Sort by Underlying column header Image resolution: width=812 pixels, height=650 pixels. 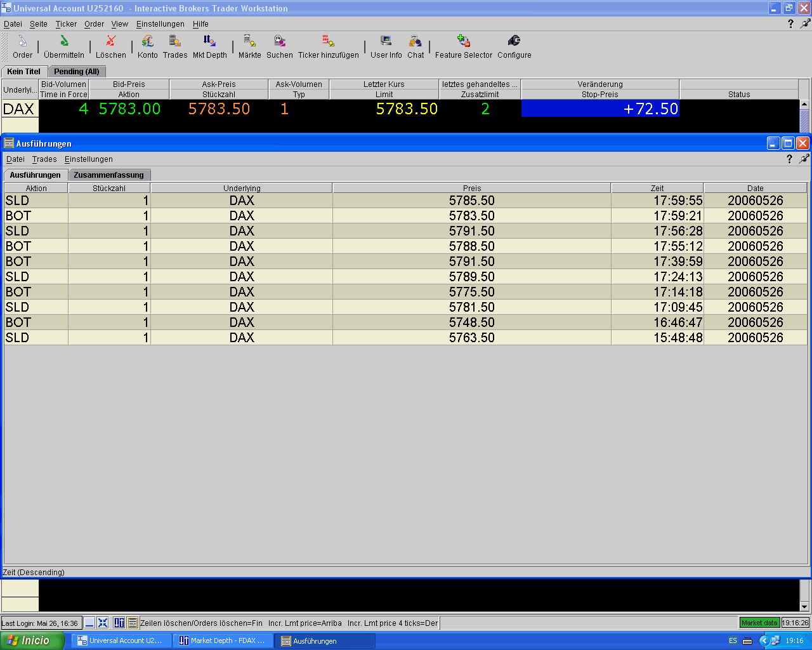242,188
